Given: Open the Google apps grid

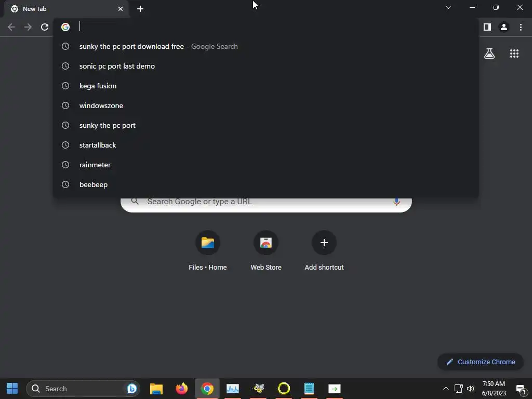Looking at the screenshot, I should (514, 54).
